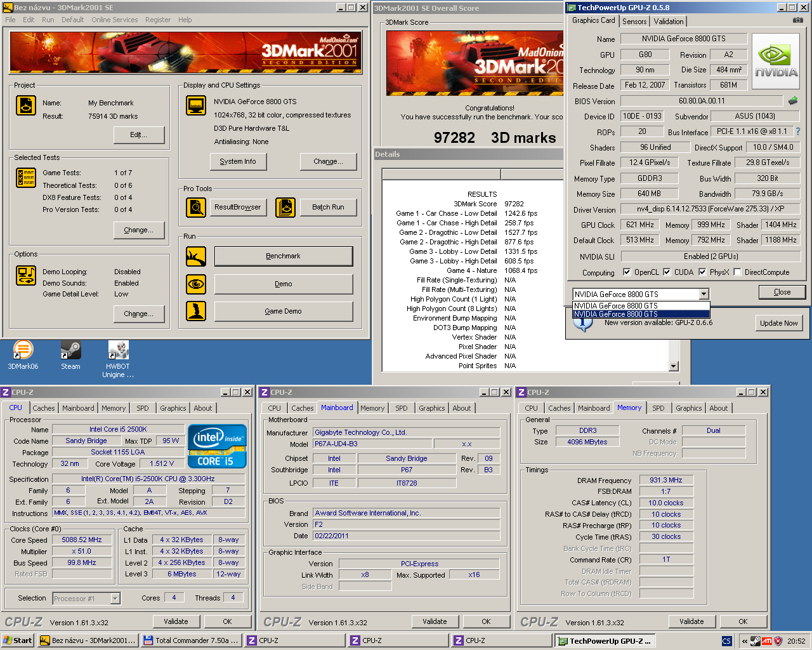Open the HWBOT Unigine desktop shortcut
Viewport: 812px width, 650px height.
118,359
